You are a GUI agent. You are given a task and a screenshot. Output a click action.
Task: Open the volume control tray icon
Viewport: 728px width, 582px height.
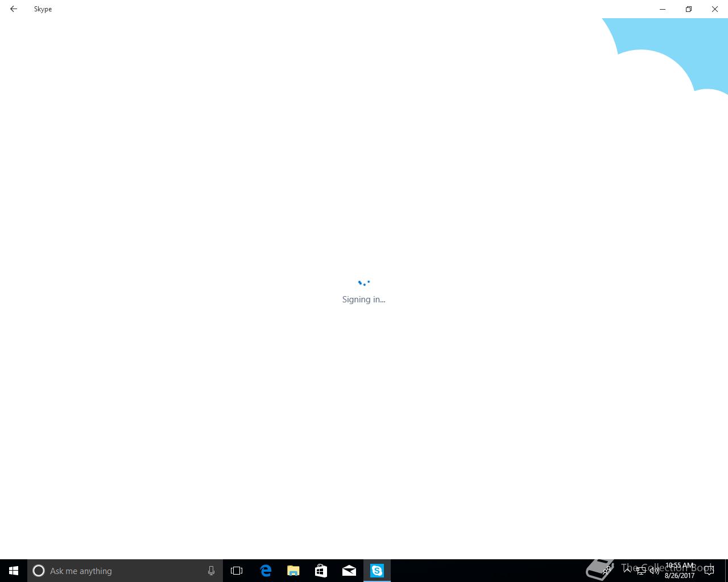654,571
